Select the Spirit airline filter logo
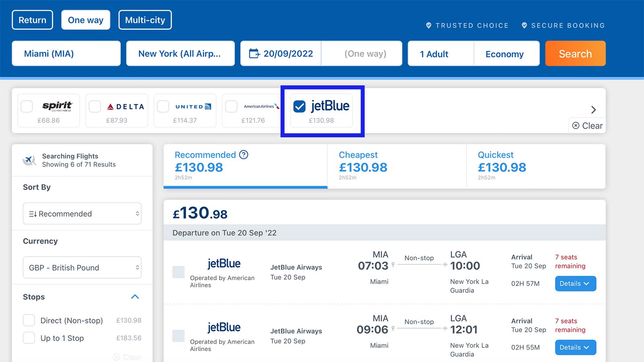 click(57, 105)
